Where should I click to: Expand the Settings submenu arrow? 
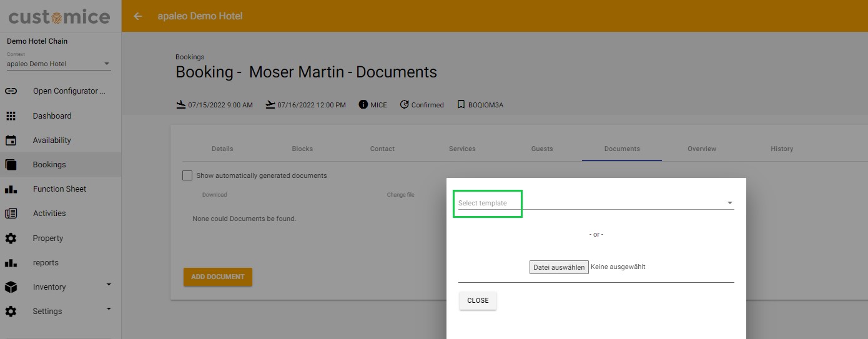click(x=109, y=309)
